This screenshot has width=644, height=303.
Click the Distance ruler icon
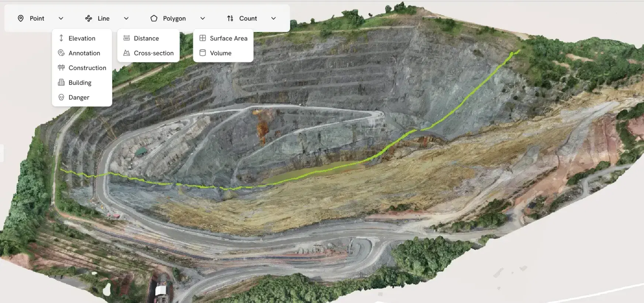point(127,38)
